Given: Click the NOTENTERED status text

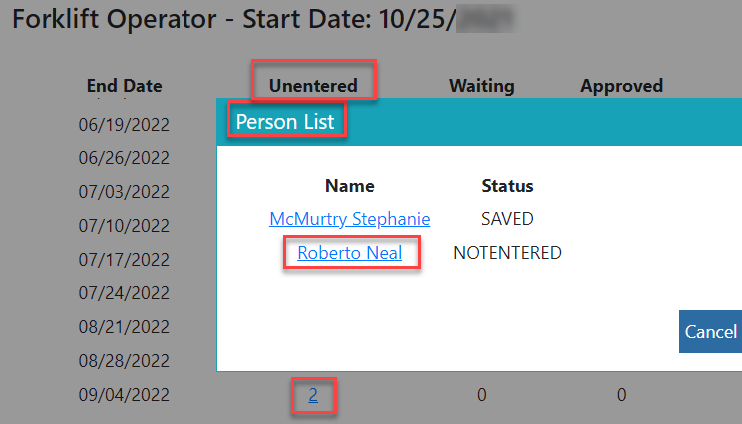Looking at the screenshot, I should click(507, 254).
